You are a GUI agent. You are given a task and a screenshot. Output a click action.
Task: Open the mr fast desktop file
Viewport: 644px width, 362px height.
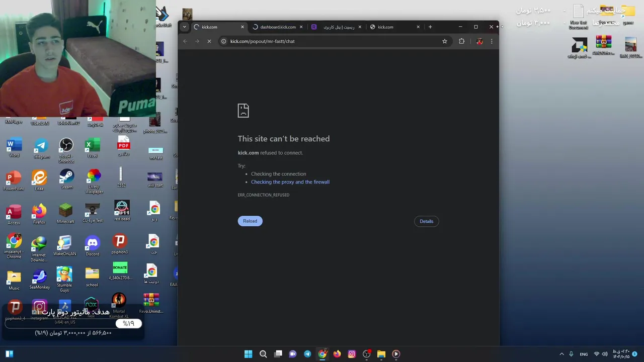[156, 153]
